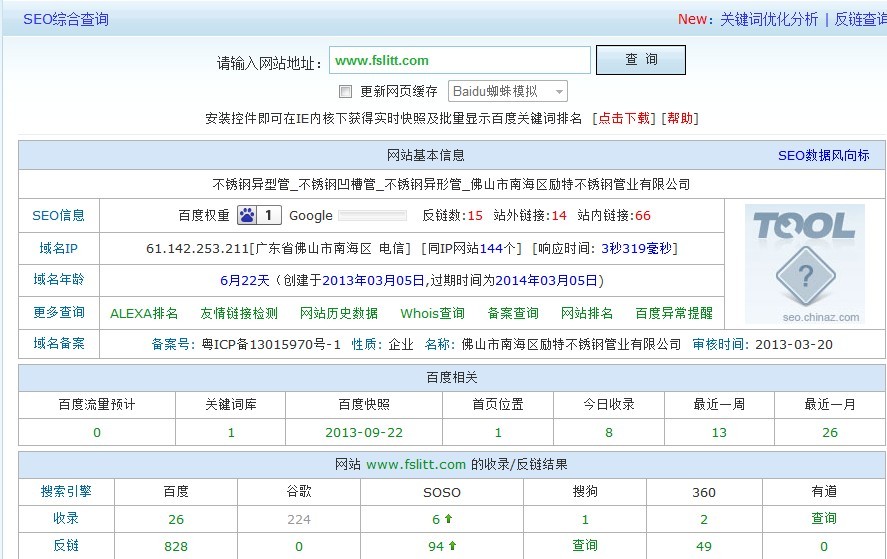Click the 3秒319毫秒 response time value
This screenshot has width=887, height=559.
pyautogui.click(x=636, y=248)
